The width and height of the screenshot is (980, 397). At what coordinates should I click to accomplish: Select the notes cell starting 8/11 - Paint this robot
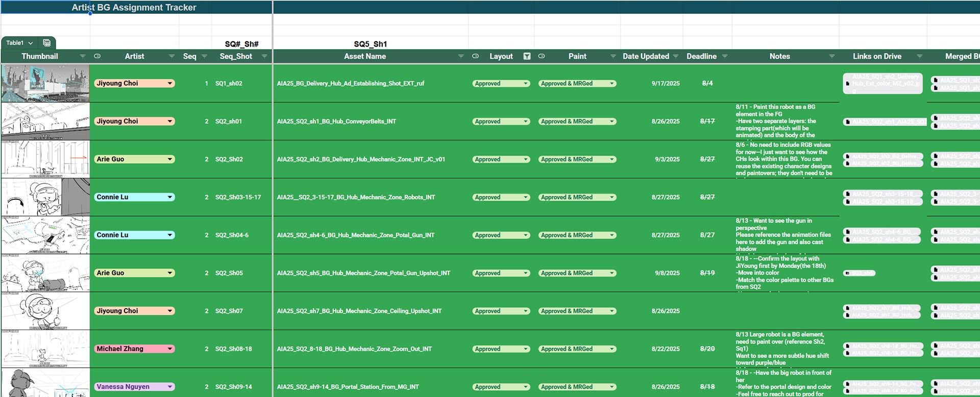pos(786,121)
